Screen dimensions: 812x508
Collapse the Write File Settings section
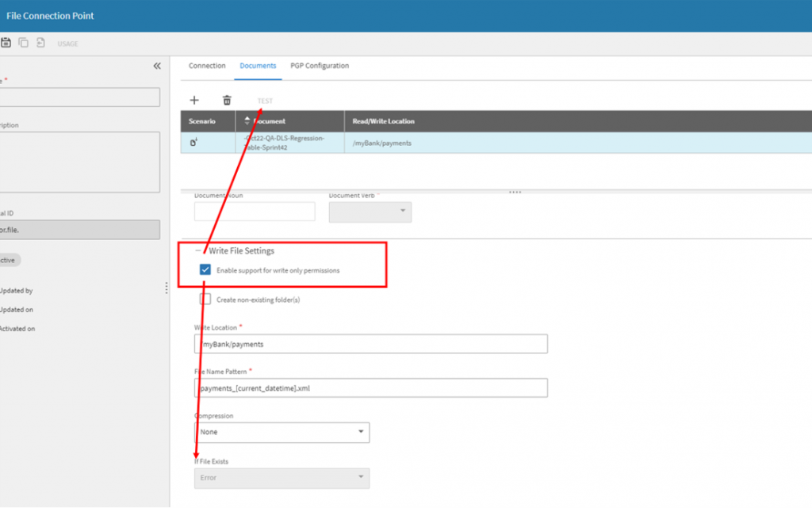197,251
